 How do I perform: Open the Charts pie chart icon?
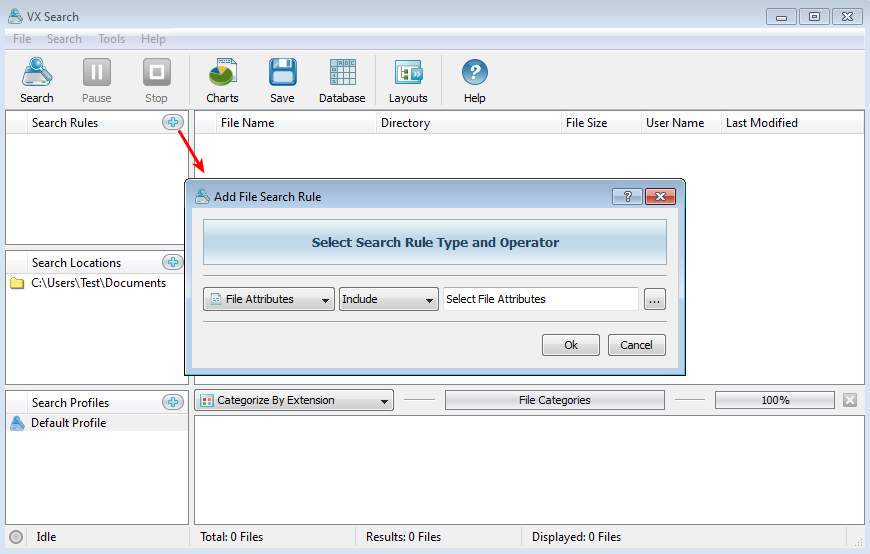(x=222, y=72)
